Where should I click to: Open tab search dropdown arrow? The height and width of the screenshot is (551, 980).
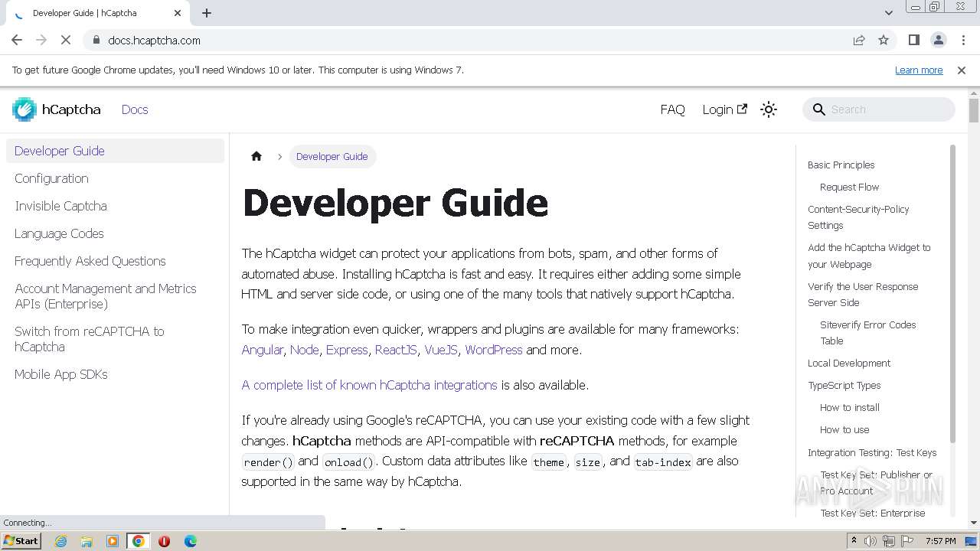pos(889,13)
